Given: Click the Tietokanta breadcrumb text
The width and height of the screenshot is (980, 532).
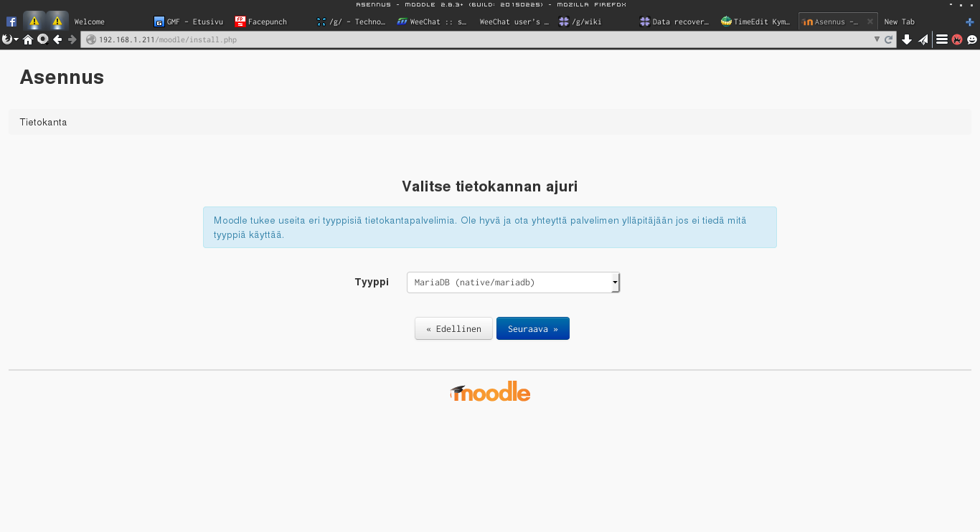Looking at the screenshot, I should 43,123.
